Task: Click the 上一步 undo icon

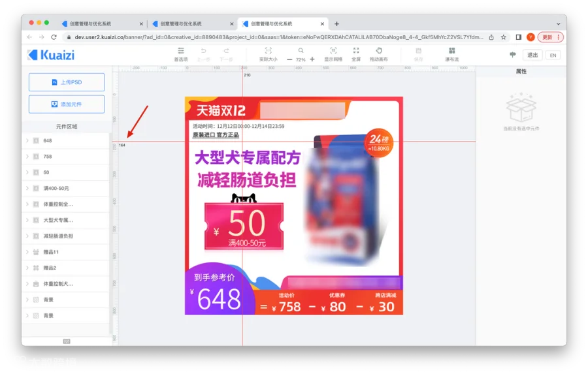Action: 203,51
